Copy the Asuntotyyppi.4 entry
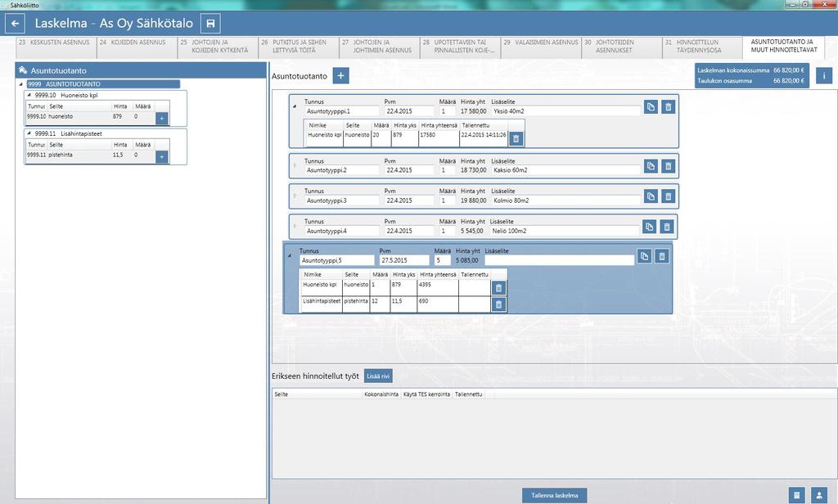The image size is (838, 504). 649,227
